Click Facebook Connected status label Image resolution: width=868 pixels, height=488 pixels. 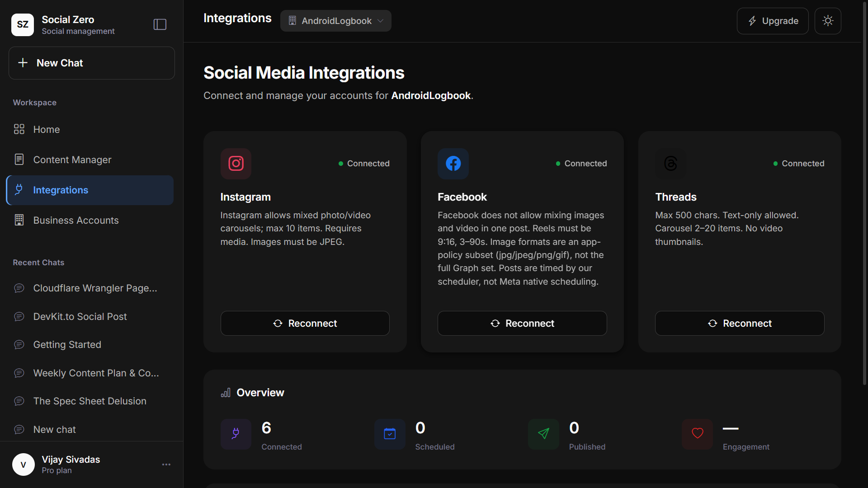point(581,164)
